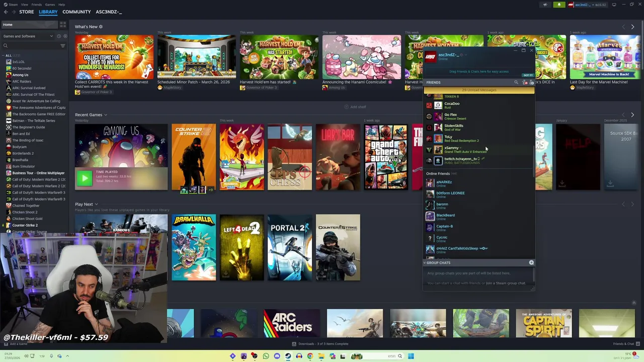644x362 pixels.
Task: Click the Add a Friend icon
Action: (x=531, y=82)
